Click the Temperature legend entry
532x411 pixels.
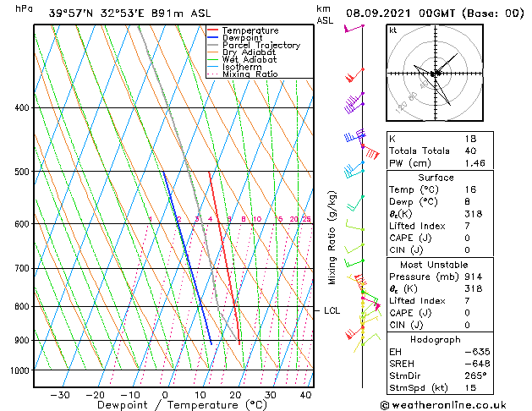click(250, 30)
